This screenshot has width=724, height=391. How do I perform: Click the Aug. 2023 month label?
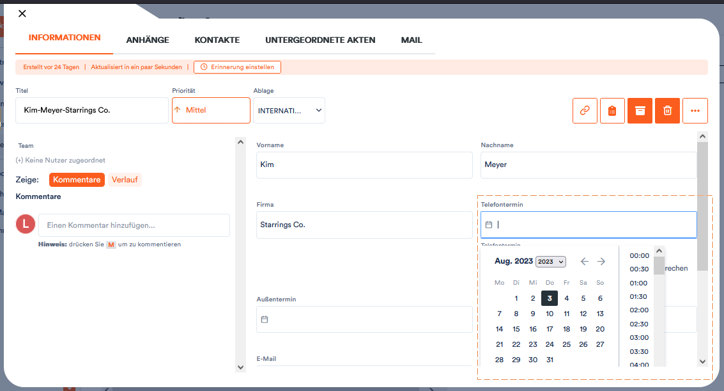pyautogui.click(x=513, y=261)
